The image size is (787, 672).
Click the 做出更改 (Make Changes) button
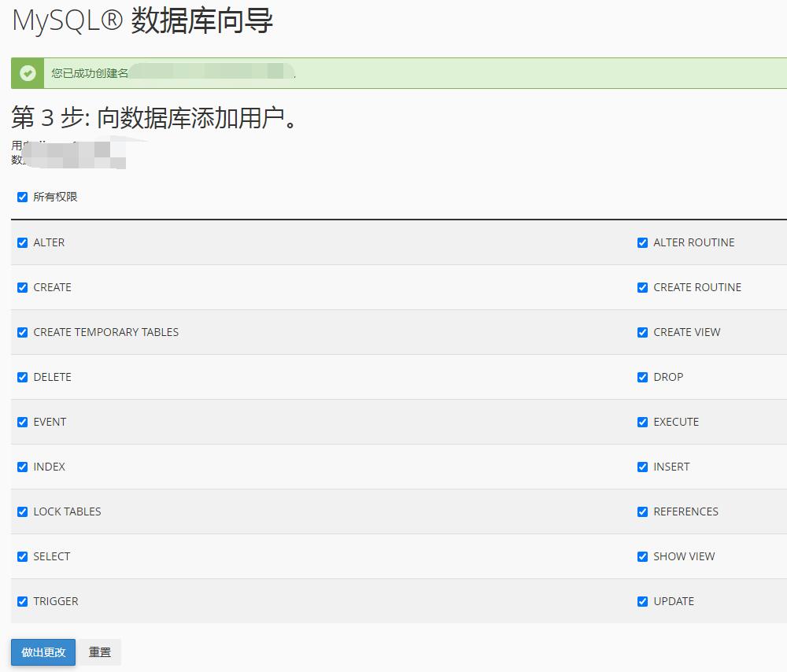43,652
